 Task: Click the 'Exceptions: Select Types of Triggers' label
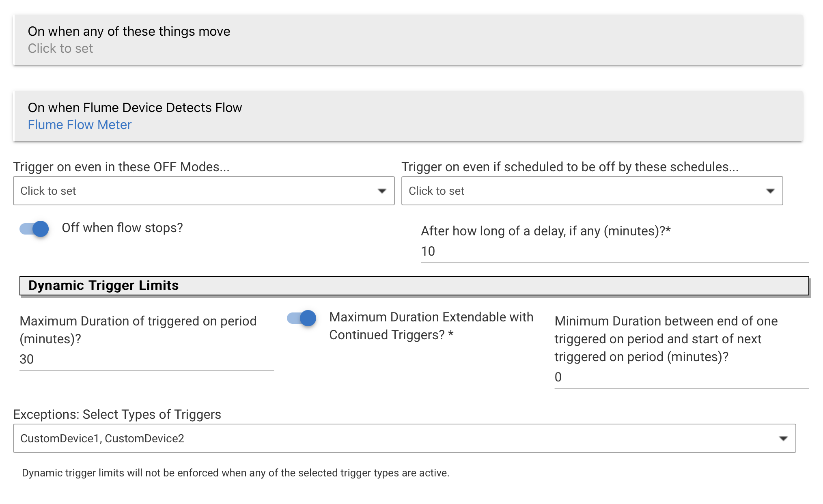pos(117,414)
